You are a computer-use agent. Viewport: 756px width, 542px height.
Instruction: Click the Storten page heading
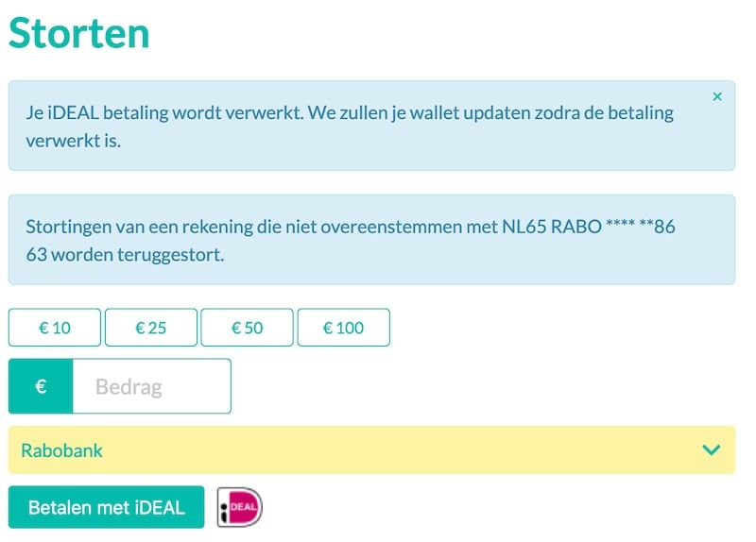(79, 33)
